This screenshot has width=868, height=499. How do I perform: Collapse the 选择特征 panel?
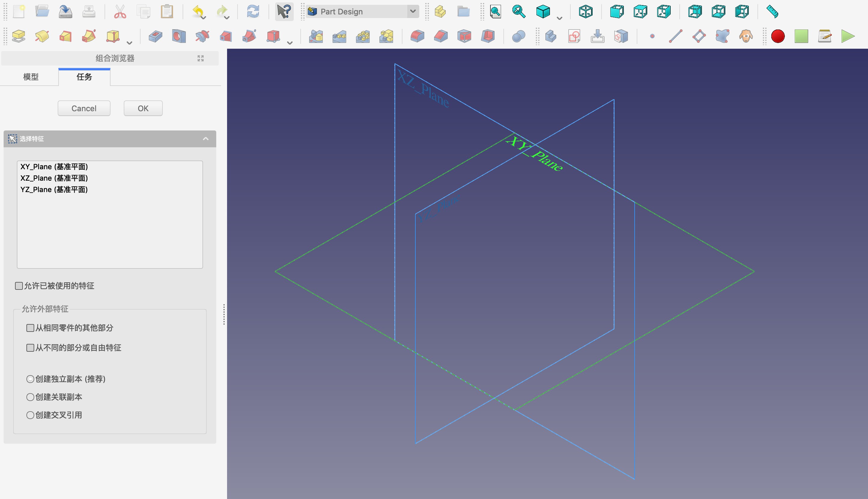point(205,139)
